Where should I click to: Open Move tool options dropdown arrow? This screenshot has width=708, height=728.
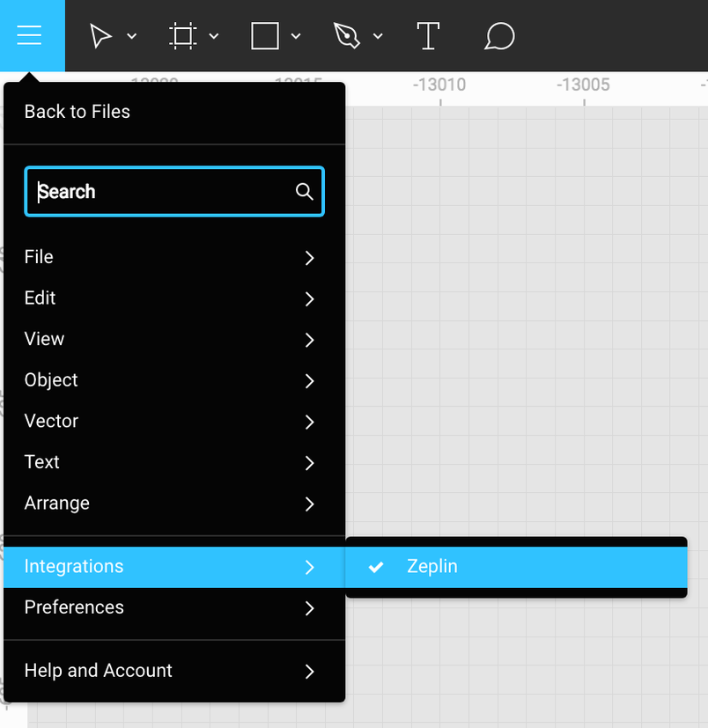(x=132, y=36)
